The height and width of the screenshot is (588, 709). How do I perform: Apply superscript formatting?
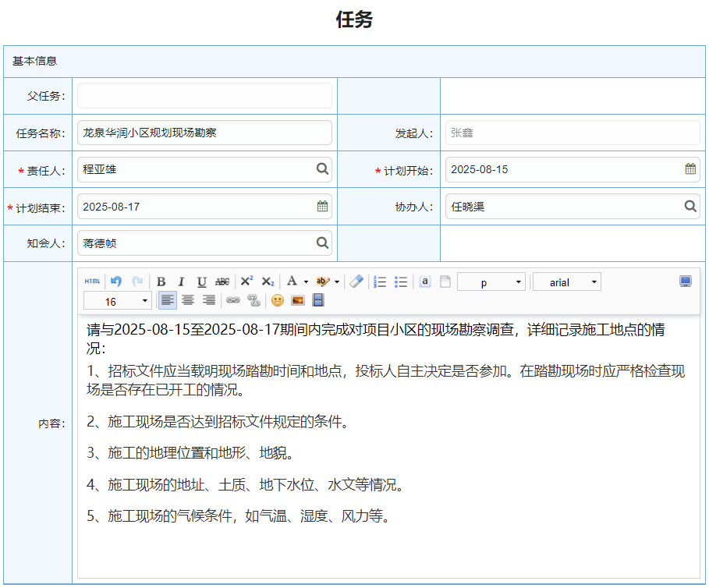coord(246,282)
